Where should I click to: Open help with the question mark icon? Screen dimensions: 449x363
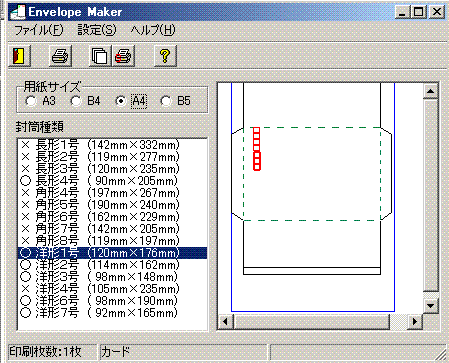(165, 56)
